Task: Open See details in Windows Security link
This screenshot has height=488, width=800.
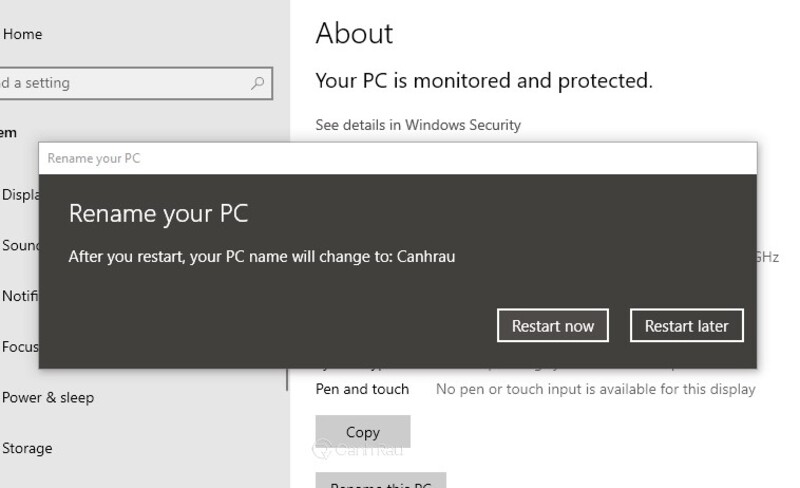Action: (418, 125)
